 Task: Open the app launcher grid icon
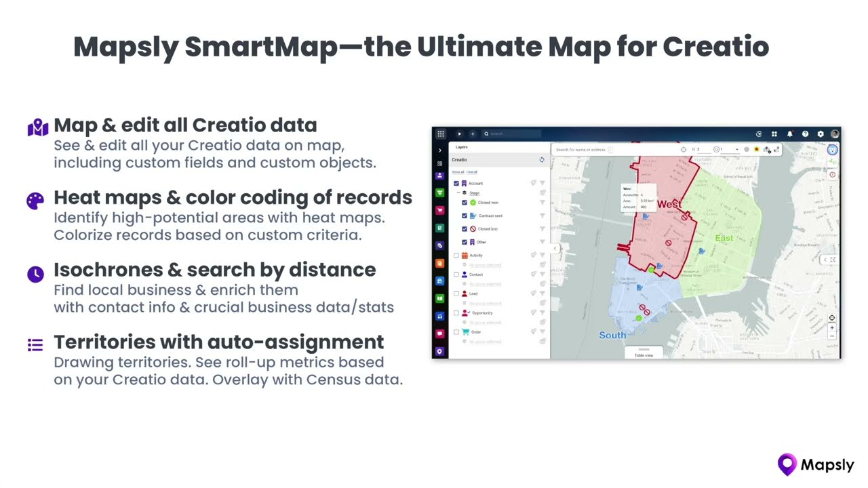click(x=441, y=134)
